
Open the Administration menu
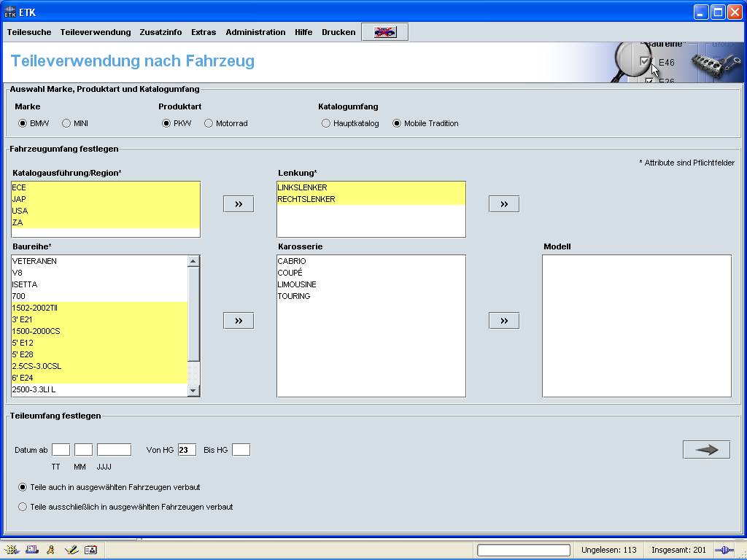[x=255, y=32]
